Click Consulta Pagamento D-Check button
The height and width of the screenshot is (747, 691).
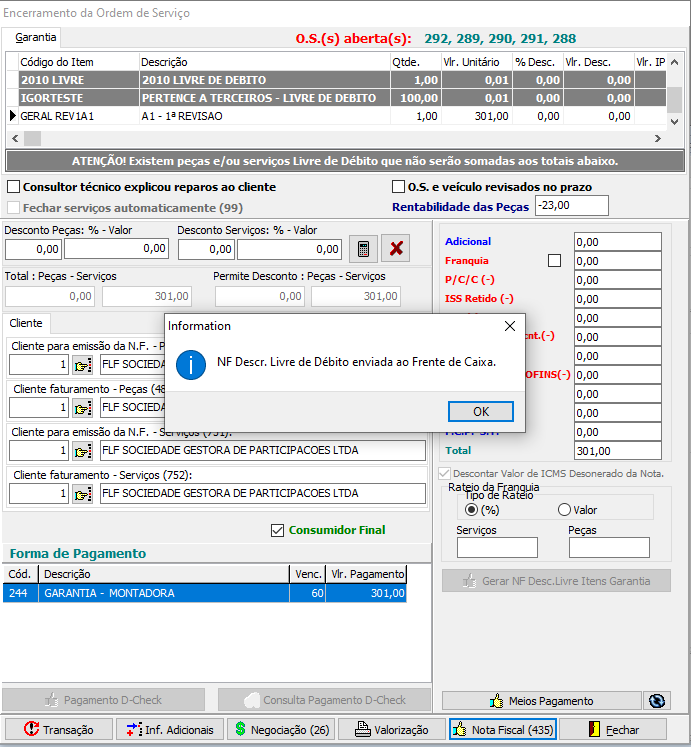tap(324, 700)
